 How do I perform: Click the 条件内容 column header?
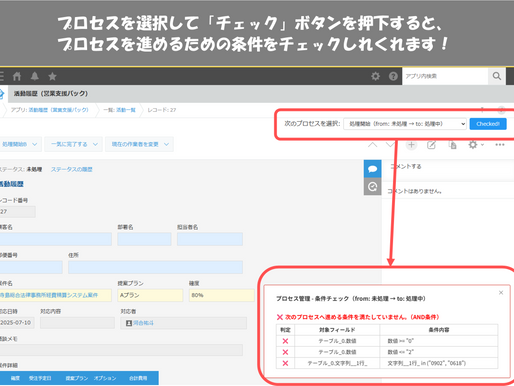click(439, 330)
